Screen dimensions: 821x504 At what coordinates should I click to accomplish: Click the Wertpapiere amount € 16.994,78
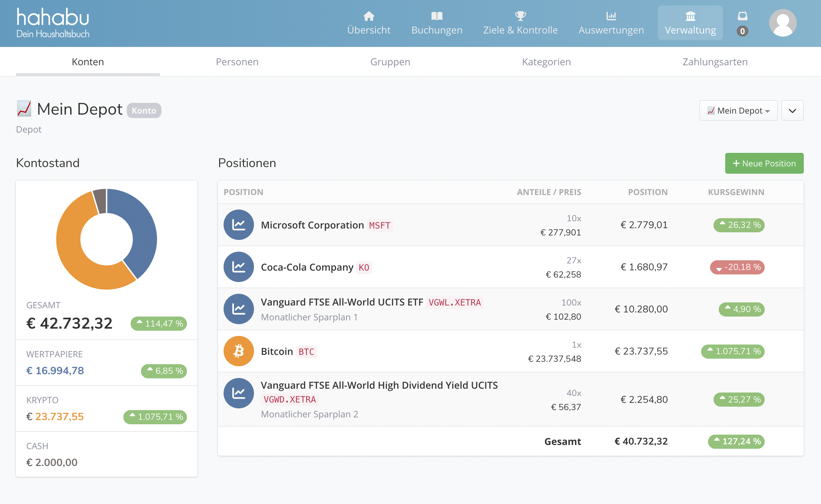(55, 371)
